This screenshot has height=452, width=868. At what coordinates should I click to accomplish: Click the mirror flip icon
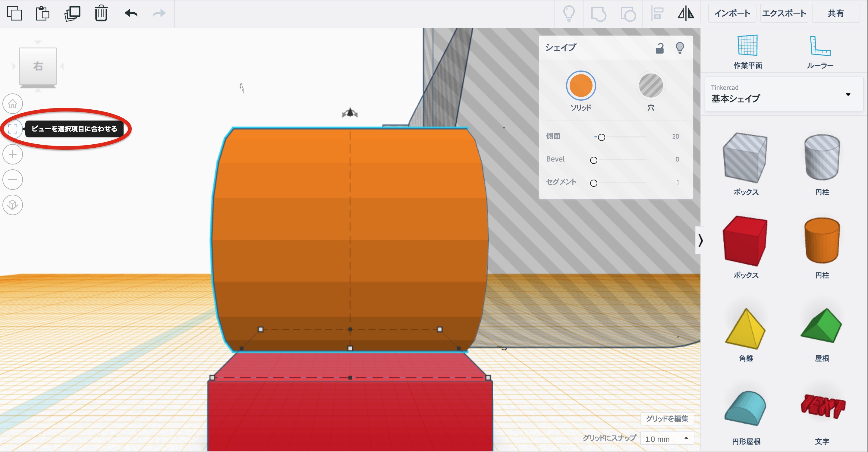tap(686, 14)
